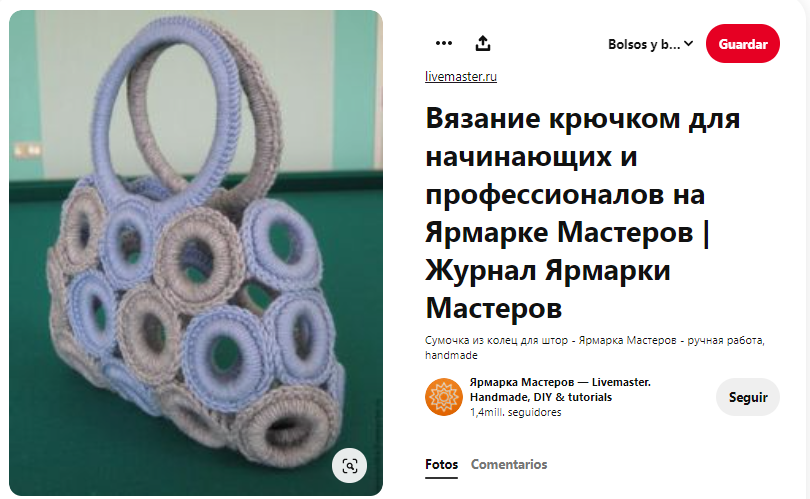
Task: Select the "Bolsos y b..." board picker
Action: [x=650, y=44]
